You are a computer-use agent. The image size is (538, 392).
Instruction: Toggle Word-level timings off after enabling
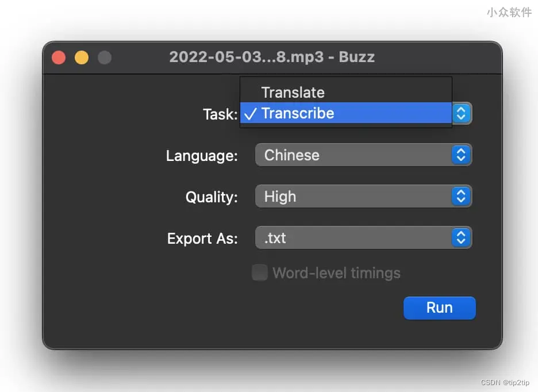point(259,272)
